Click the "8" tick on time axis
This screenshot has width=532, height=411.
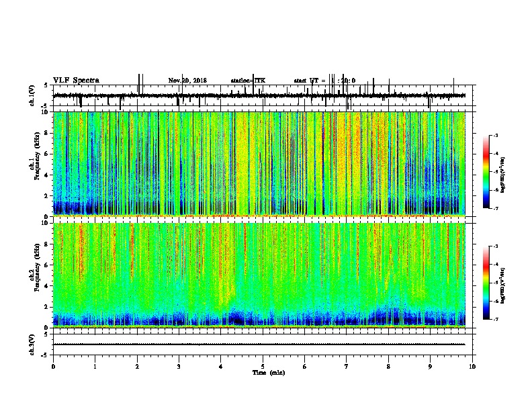click(388, 366)
